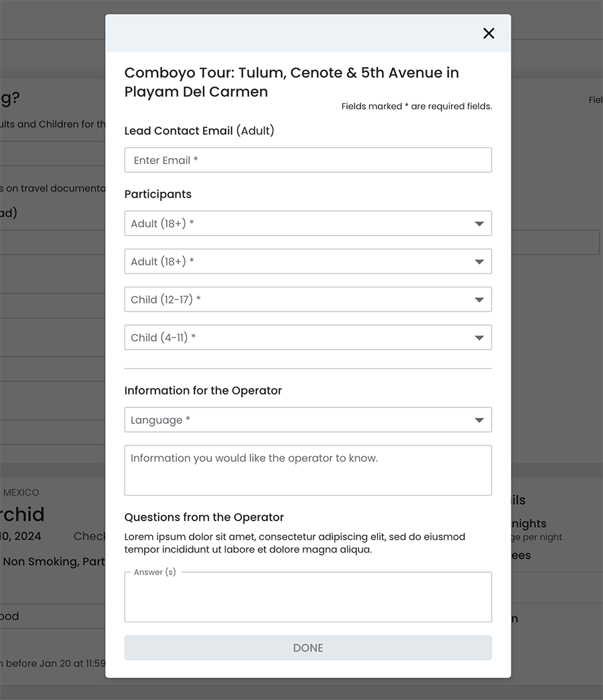This screenshot has height=700, width=603.
Task: Click the arrow icon on Language dropdown
Action: pos(479,421)
